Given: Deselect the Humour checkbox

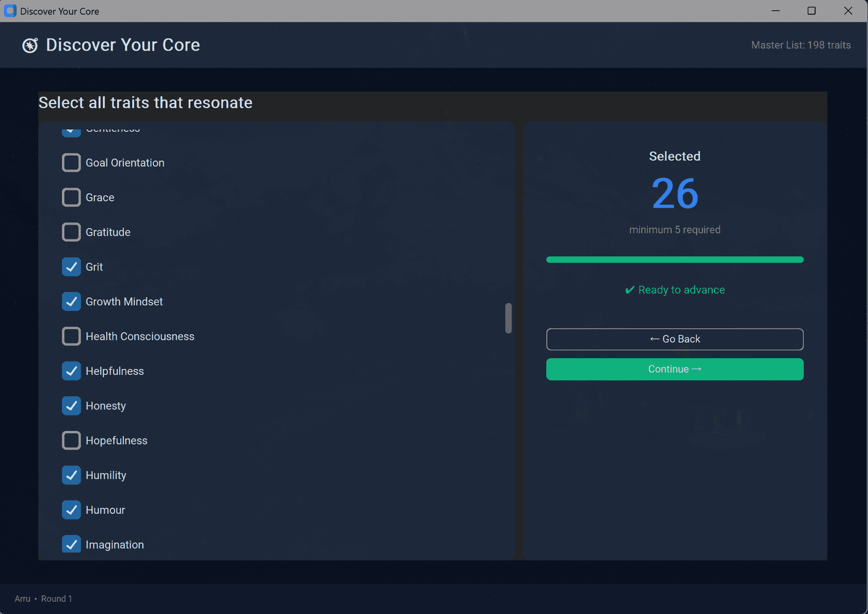Looking at the screenshot, I should point(71,509).
